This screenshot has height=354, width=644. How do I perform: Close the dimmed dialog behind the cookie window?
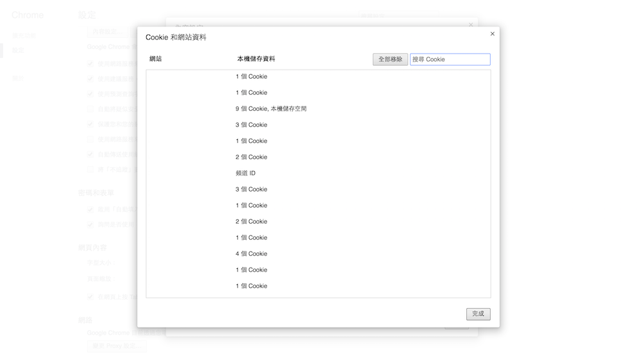click(471, 25)
